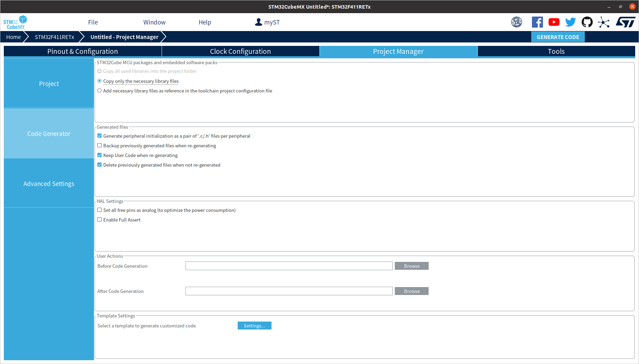Click the ST community network icon
This screenshot has height=364, width=639.
[604, 22]
